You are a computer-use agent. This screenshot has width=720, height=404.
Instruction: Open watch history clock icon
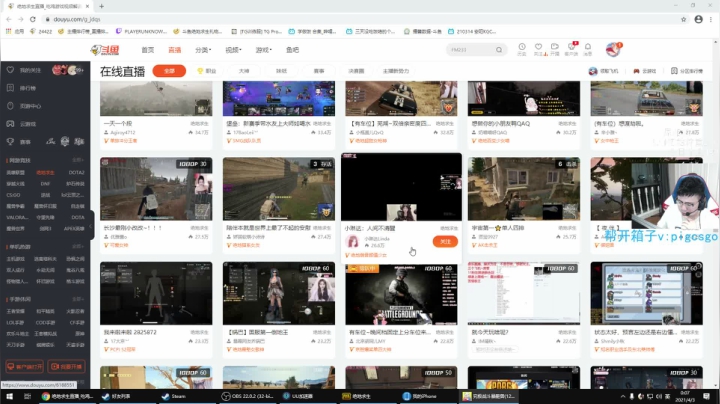[522, 49]
